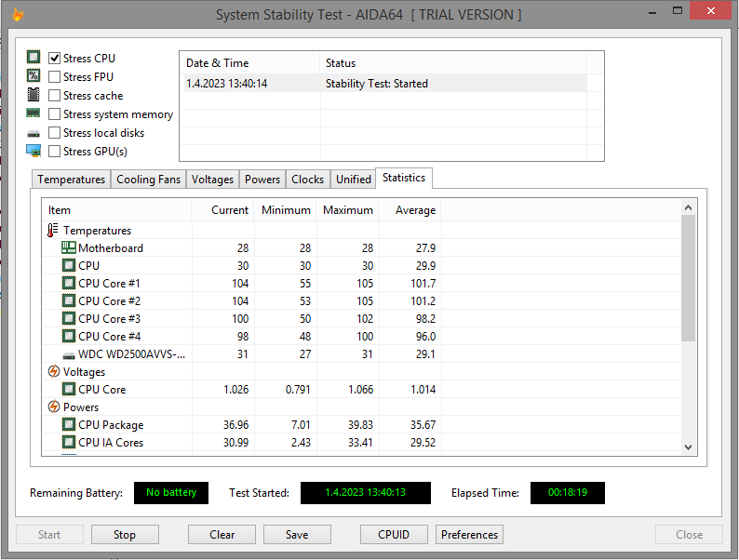Select the Clocks tab

308,180
